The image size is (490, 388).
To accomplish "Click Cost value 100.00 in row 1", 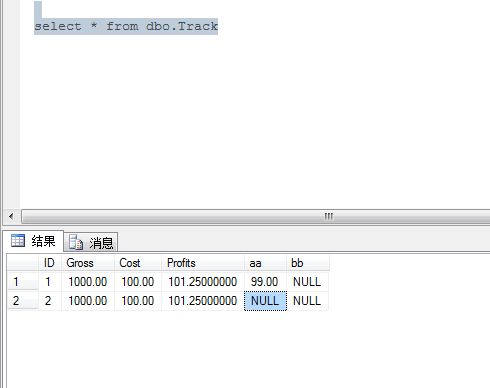I will click(x=138, y=282).
